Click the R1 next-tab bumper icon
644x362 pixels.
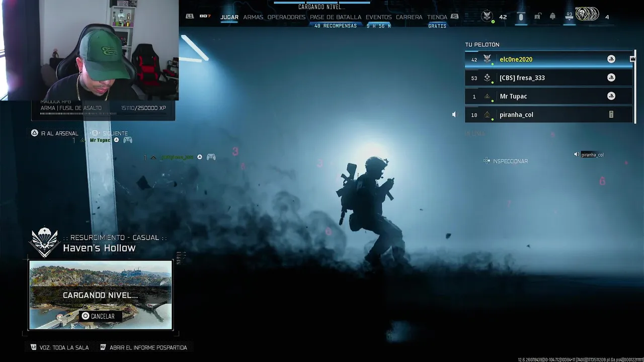454,16
